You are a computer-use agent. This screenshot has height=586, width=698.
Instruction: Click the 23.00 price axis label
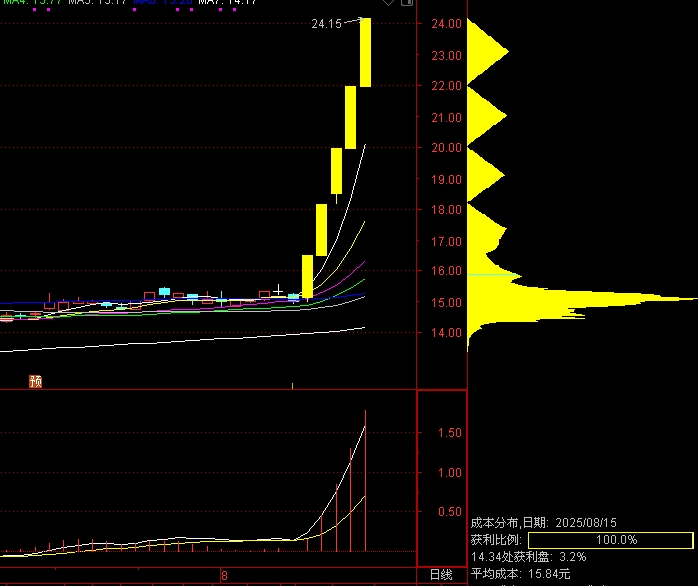click(446, 56)
